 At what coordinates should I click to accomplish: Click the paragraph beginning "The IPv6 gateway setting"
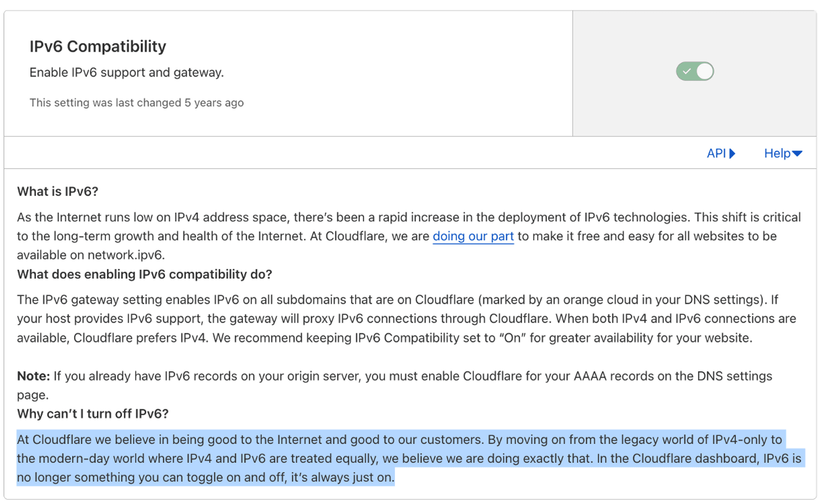(x=407, y=319)
